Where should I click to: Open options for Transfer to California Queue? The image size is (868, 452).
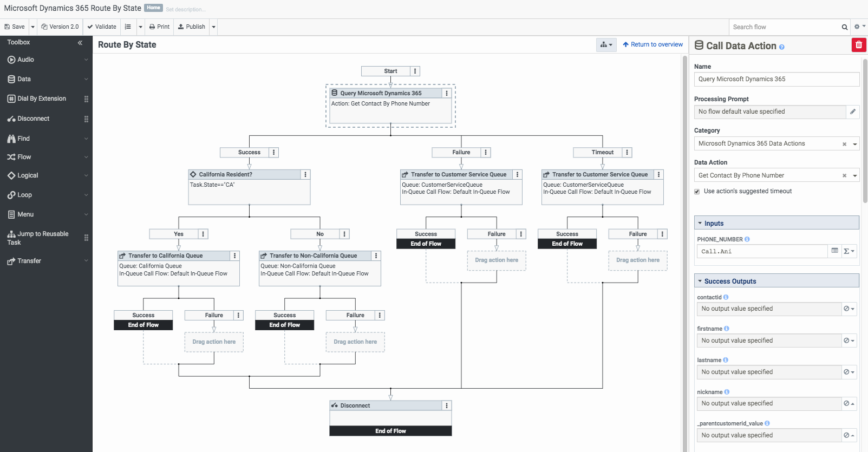[x=234, y=256]
